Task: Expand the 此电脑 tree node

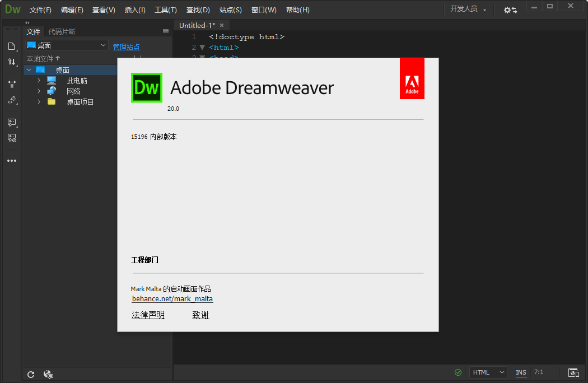Action: point(39,80)
